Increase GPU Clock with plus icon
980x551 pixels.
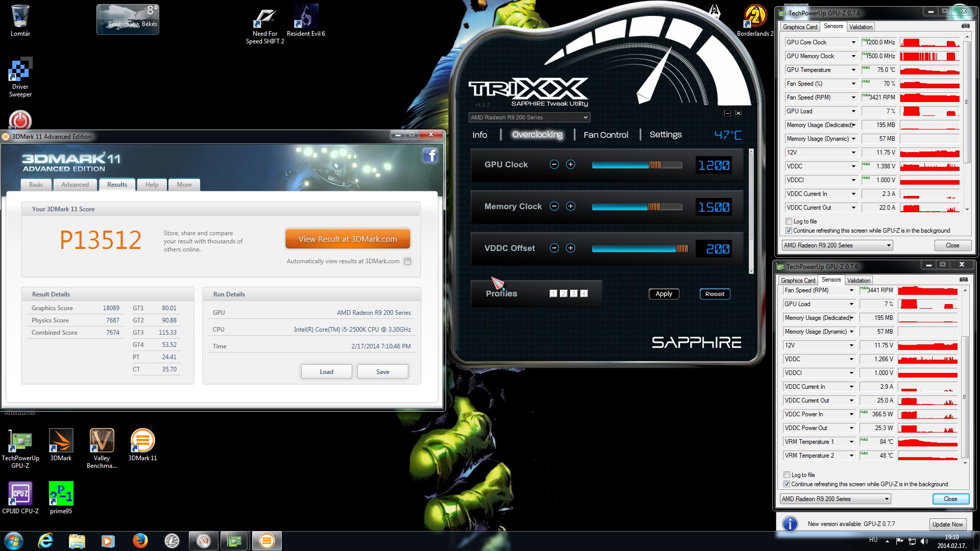click(x=571, y=164)
